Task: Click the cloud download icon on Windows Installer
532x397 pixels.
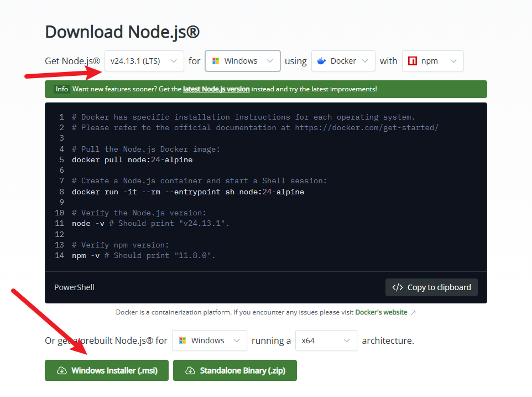Action: tap(62, 370)
